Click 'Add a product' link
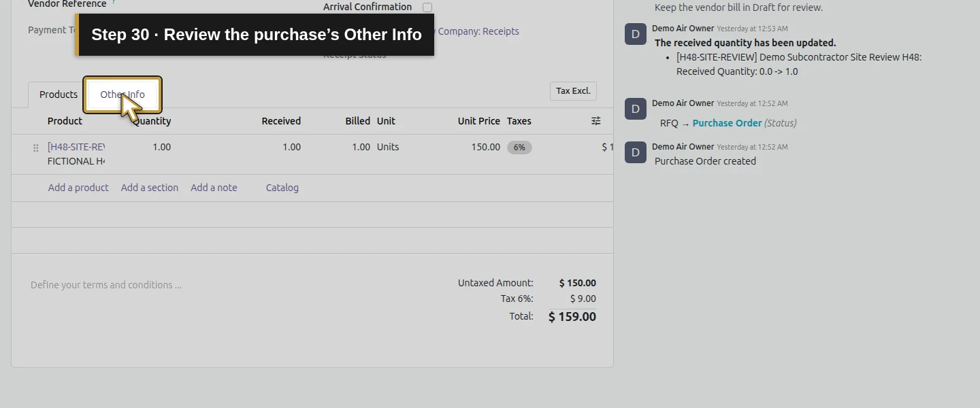This screenshot has height=408, width=980. (78, 188)
